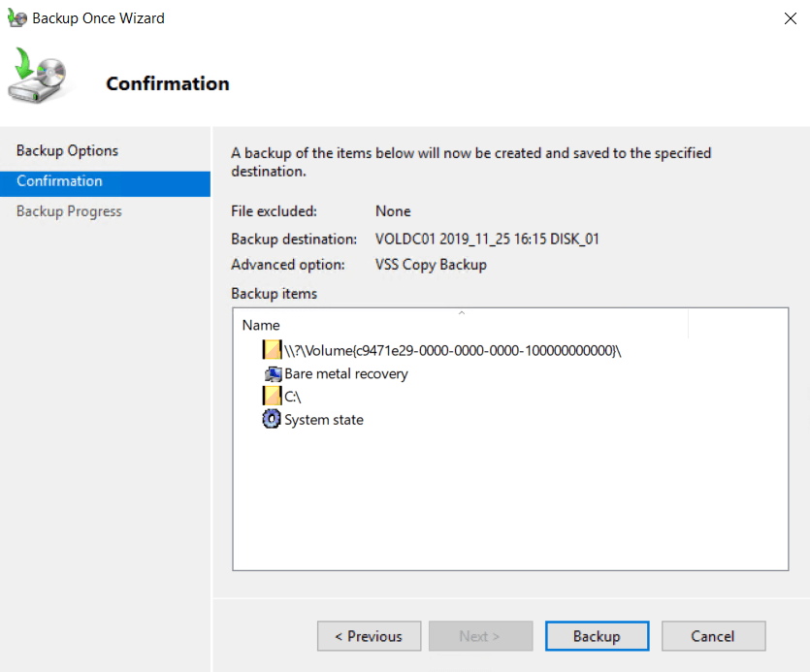This screenshot has width=810, height=672.
Task: Go to the Backup Options step
Action: coord(67,150)
